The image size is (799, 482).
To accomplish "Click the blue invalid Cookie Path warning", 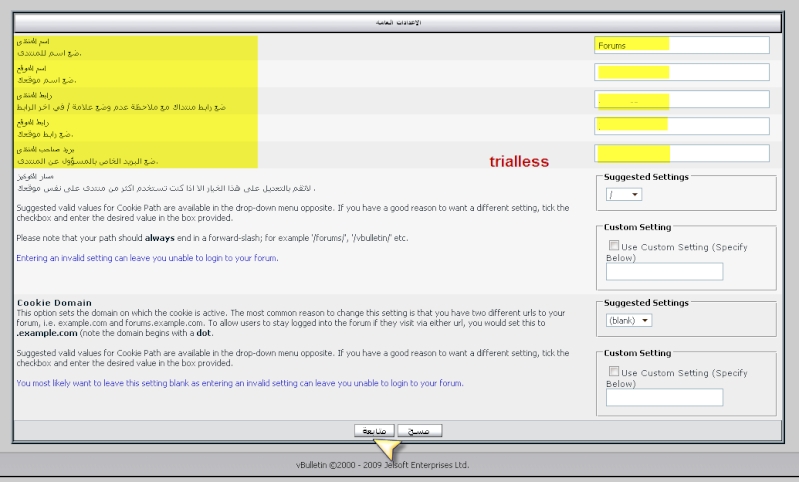I will (148, 257).
